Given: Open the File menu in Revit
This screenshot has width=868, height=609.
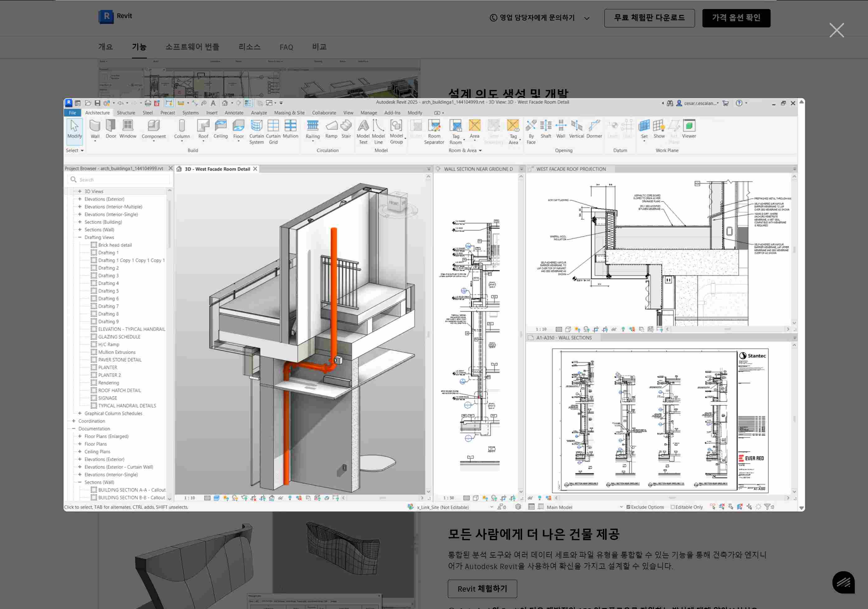Looking at the screenshot, I should point(72,113).
